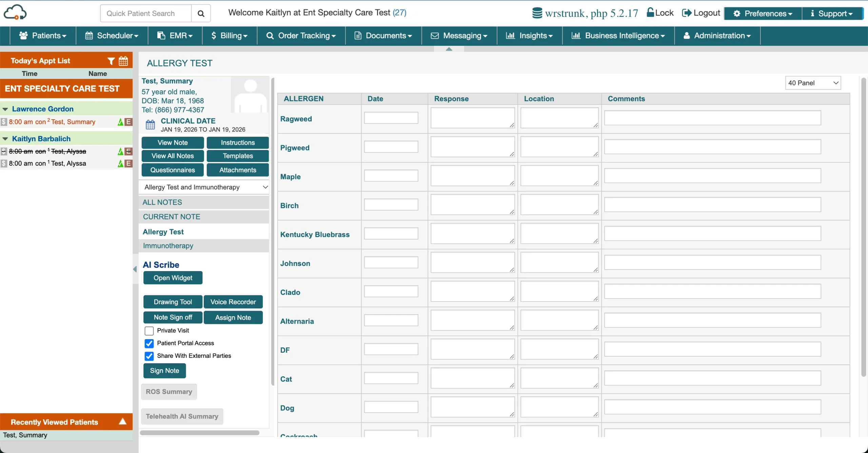Click the green tree status icon on the 8:00 am appointment

(x=121, y=122)
